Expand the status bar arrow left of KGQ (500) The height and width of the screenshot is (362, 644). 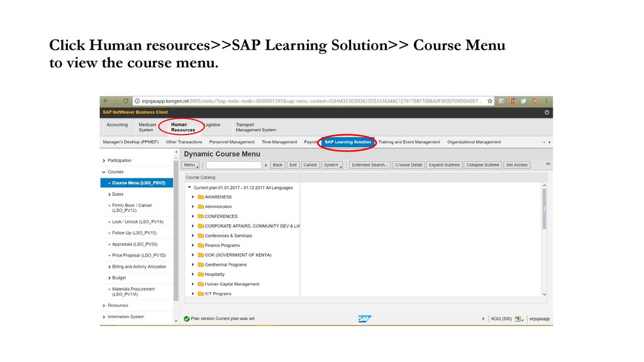483,319
